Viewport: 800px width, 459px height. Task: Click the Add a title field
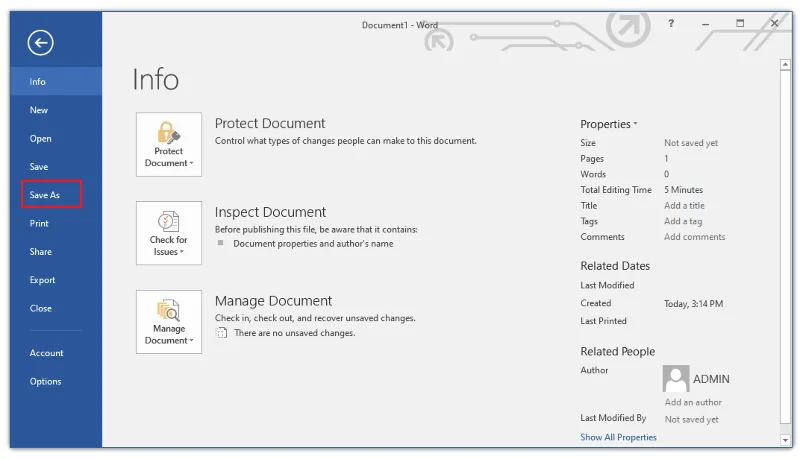click(684, 206)
